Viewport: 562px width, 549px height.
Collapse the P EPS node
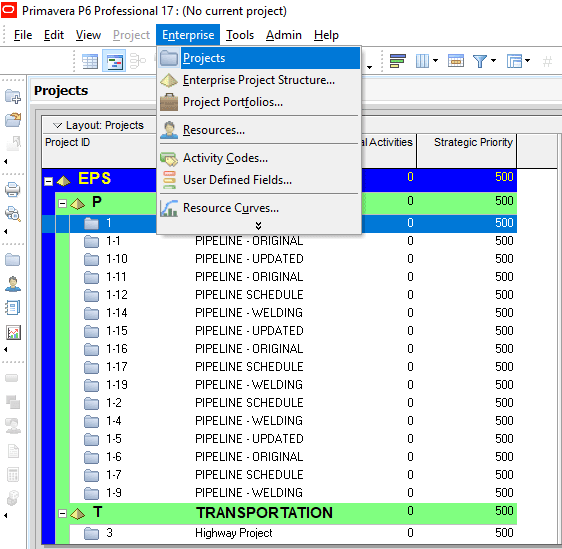point(62,204)
